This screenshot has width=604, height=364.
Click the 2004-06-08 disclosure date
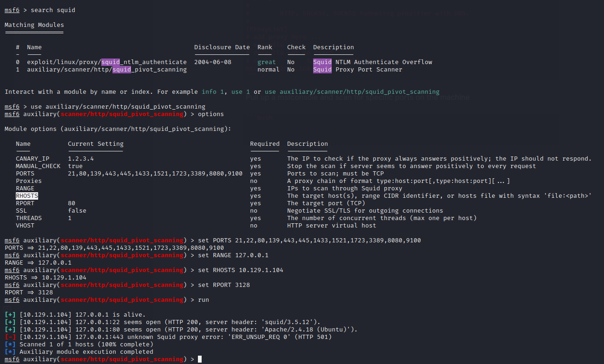[212, 62]
